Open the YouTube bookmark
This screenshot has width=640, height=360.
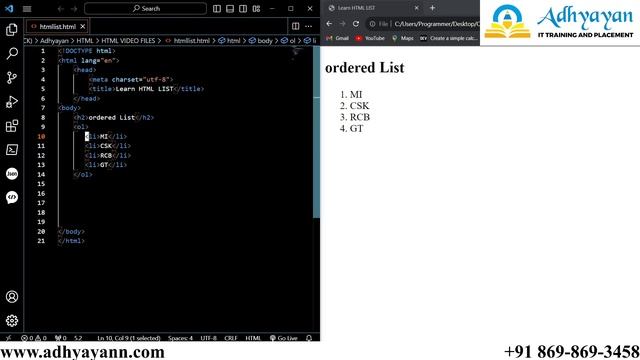tap(370, 38)
